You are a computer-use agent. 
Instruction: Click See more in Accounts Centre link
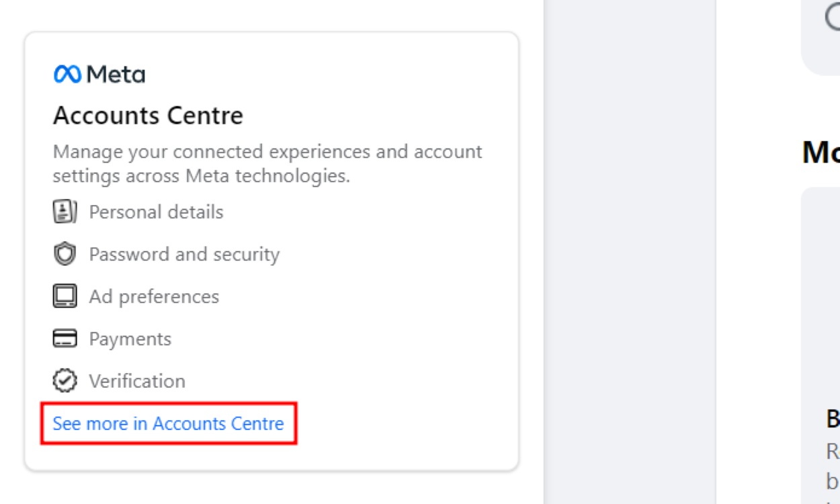168,423
